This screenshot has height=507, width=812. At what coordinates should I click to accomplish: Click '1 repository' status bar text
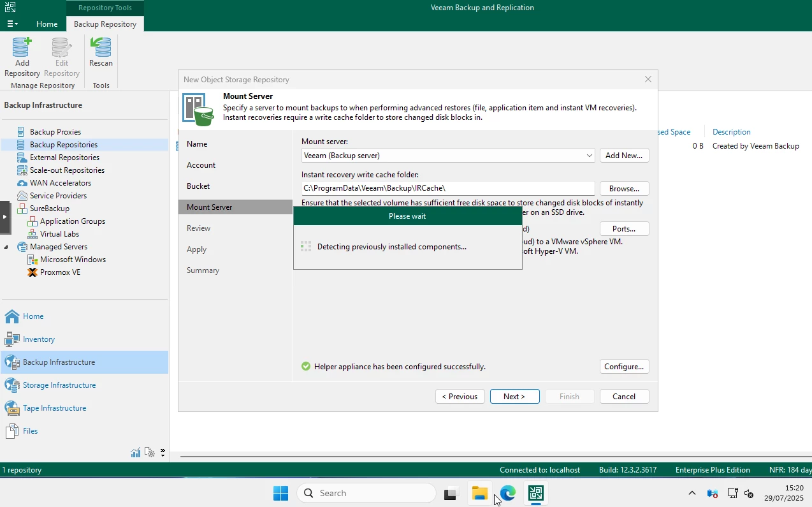22,470
